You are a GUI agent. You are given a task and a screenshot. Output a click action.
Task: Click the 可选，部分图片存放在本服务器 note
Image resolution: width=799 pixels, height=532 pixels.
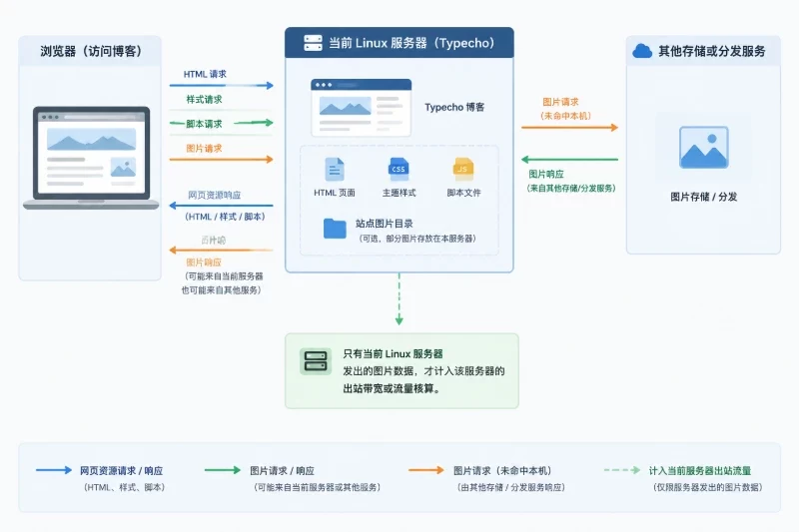click(417, 239)
